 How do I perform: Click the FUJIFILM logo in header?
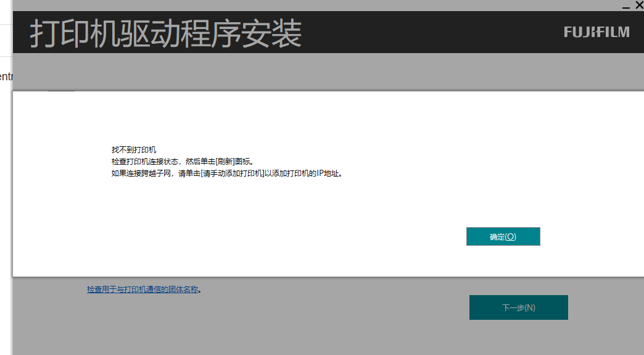click(x=597, y=32)
